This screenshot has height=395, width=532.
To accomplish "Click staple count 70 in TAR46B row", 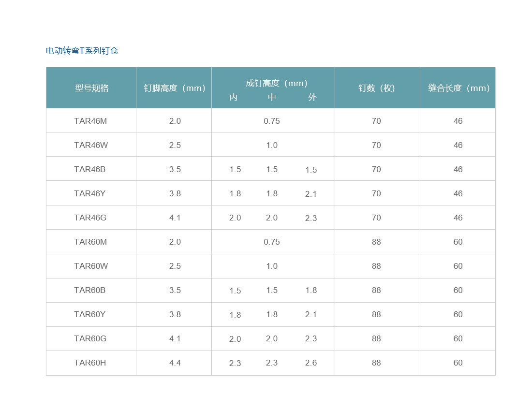I will (x=376, y=169).
